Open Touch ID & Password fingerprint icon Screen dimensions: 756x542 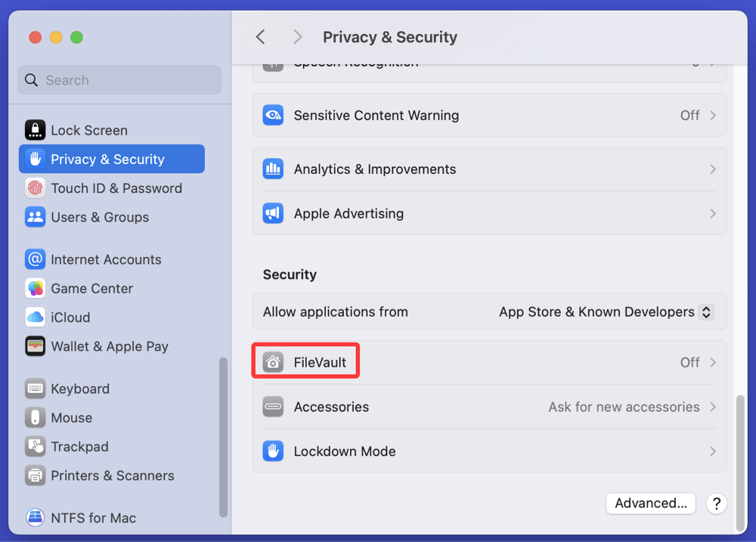35,188
